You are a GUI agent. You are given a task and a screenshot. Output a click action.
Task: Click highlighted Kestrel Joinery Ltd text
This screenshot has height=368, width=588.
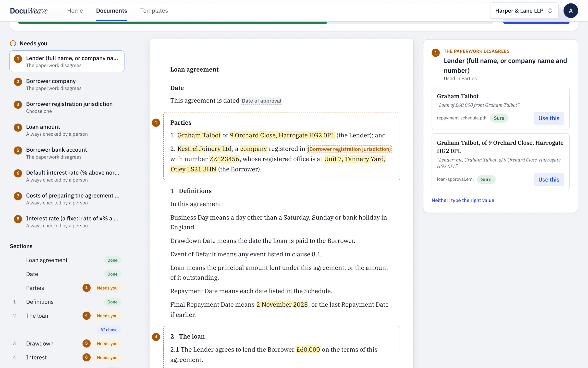pyautogui.click(x=204, y=149)
